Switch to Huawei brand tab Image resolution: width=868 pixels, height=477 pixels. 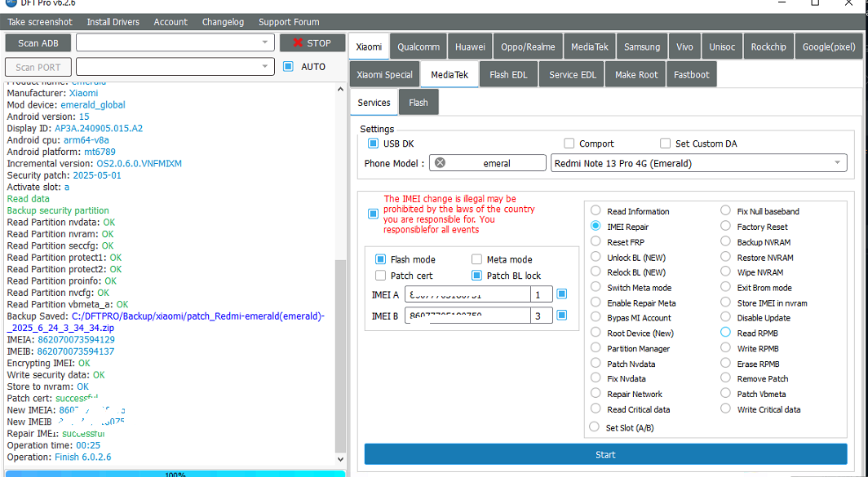pyautogui.click(x=470, y=46)
